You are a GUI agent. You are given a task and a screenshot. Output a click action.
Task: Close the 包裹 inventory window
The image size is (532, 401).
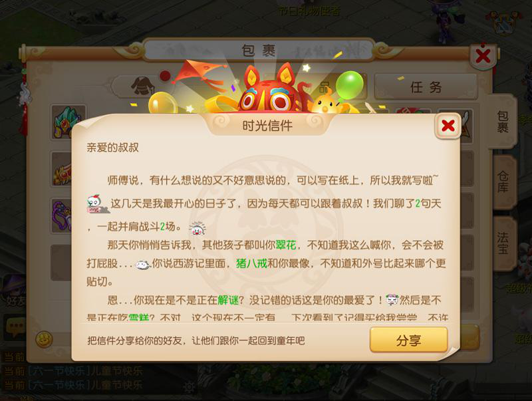[x=483, y=56]
